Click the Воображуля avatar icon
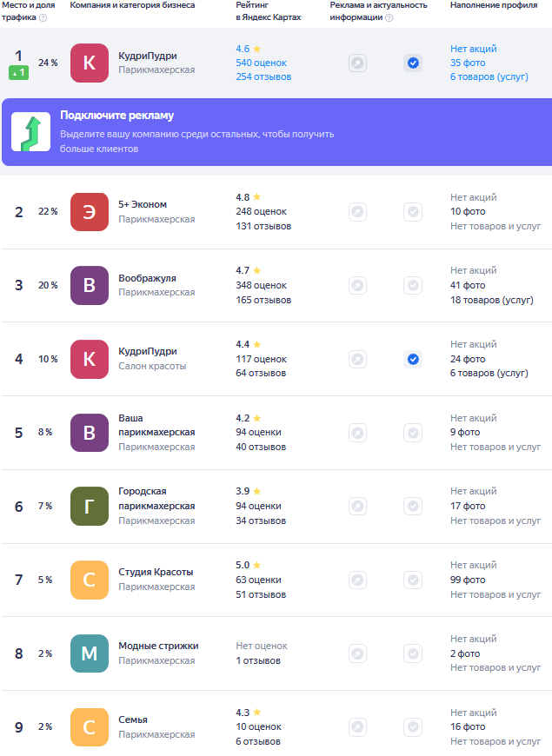The width and height of the screenshot is (552, 756). pos(90,285)
